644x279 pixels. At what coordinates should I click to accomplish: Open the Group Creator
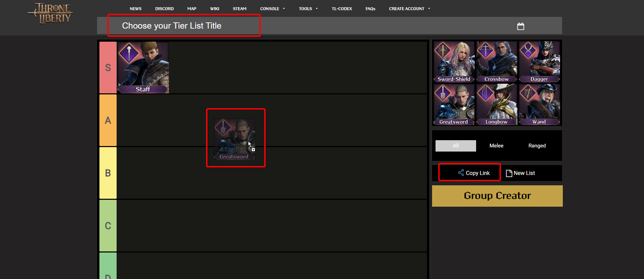pos(497,196)
